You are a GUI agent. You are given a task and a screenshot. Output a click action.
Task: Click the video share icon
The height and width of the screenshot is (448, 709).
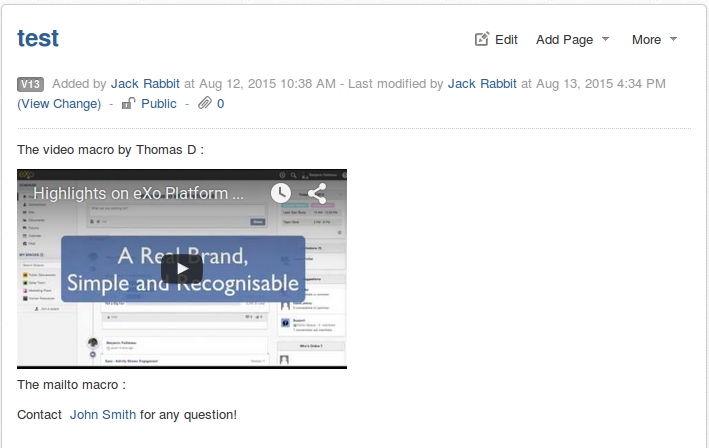tap(317, 193)
